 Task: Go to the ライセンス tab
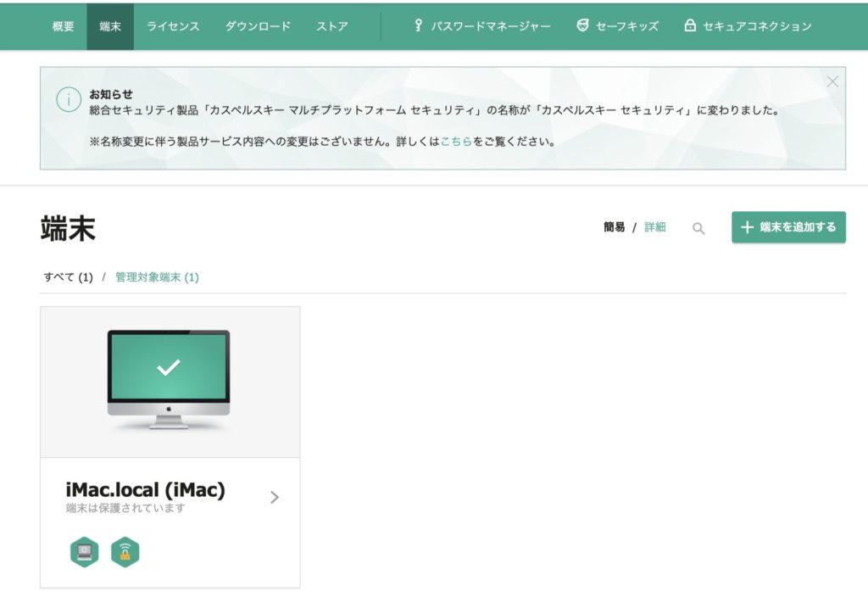pyautogui.click(x=173, y=26)
